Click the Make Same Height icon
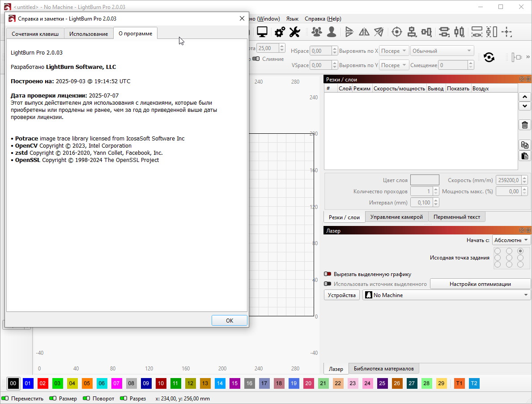The height and width of the screenshot is (404, 532). tap(492, 32)
